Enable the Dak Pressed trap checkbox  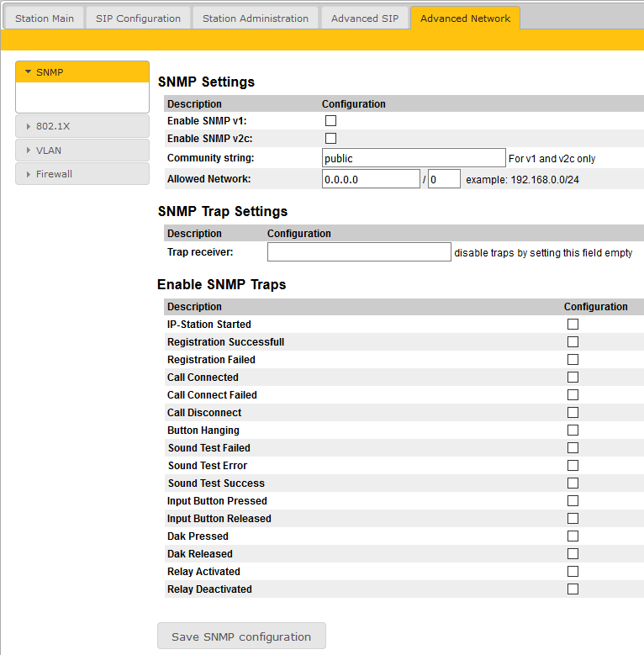click(x=573, y=536)
